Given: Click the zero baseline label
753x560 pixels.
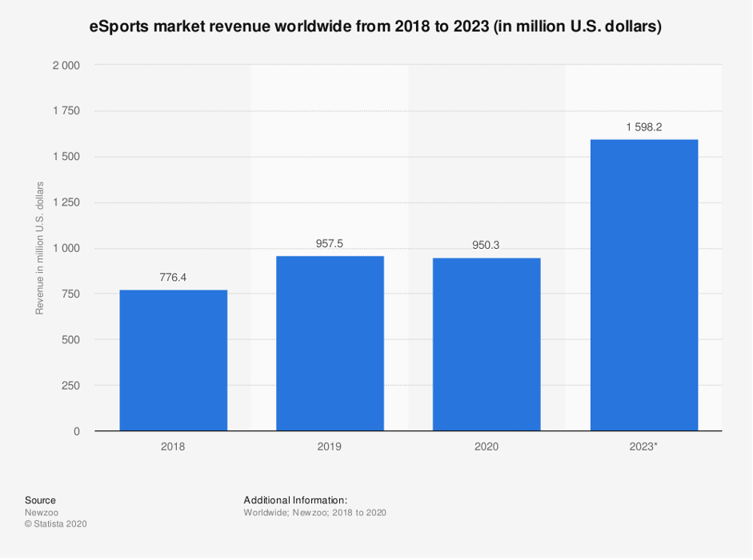Looking at the screenshot, I should point(77,431).
